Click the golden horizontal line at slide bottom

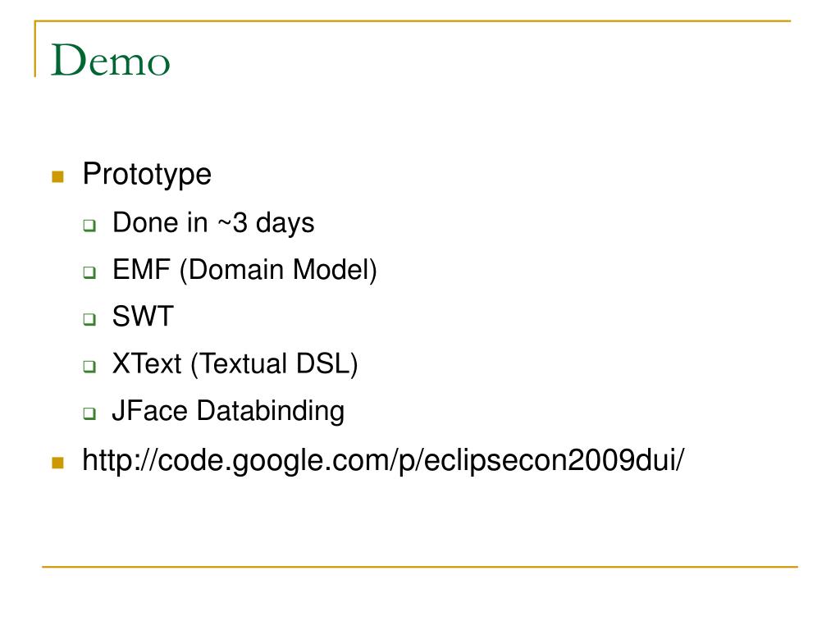pyautogui.click(x=420, y=566)
